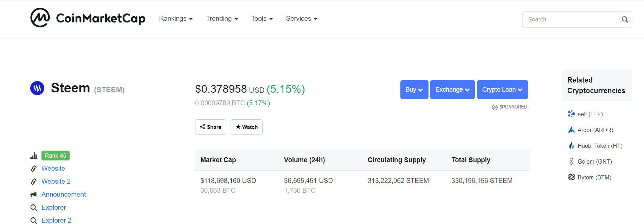Image resolution: width=644 pixels, height=224 pixels.
Task: Open the Explorer 2 link
Action: pyautogui.click(x=56, y=220)
